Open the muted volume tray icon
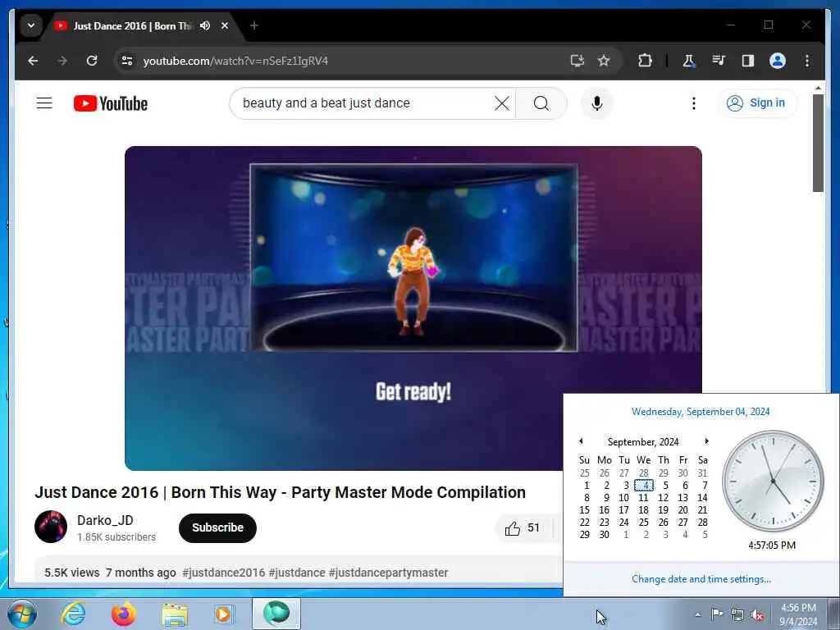840x630 pixels. (x=757, y=615)
